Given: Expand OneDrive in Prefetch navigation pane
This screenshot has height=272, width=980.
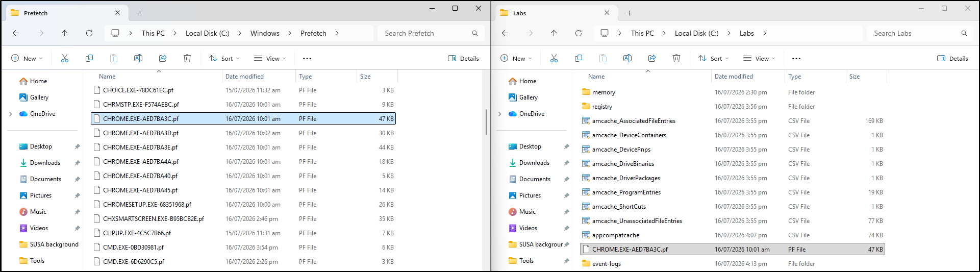Looking at the screenshot, I should pyautogui.click(x=11, y=114).
